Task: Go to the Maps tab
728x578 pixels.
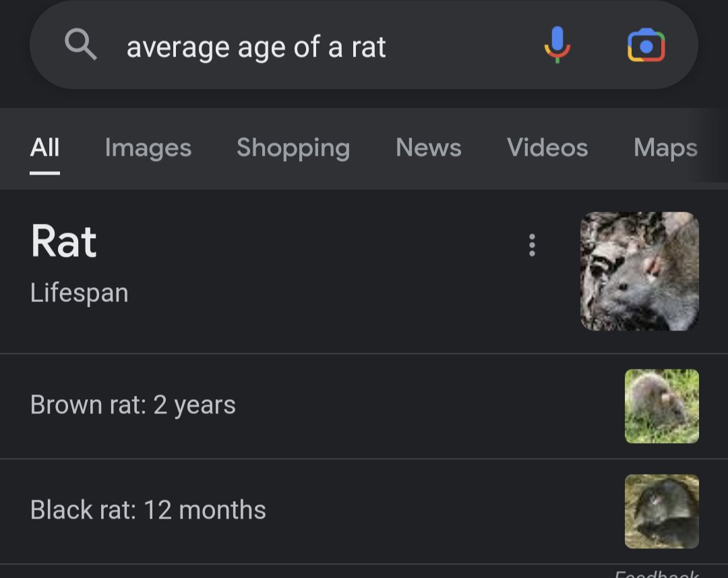Action: 665,148
